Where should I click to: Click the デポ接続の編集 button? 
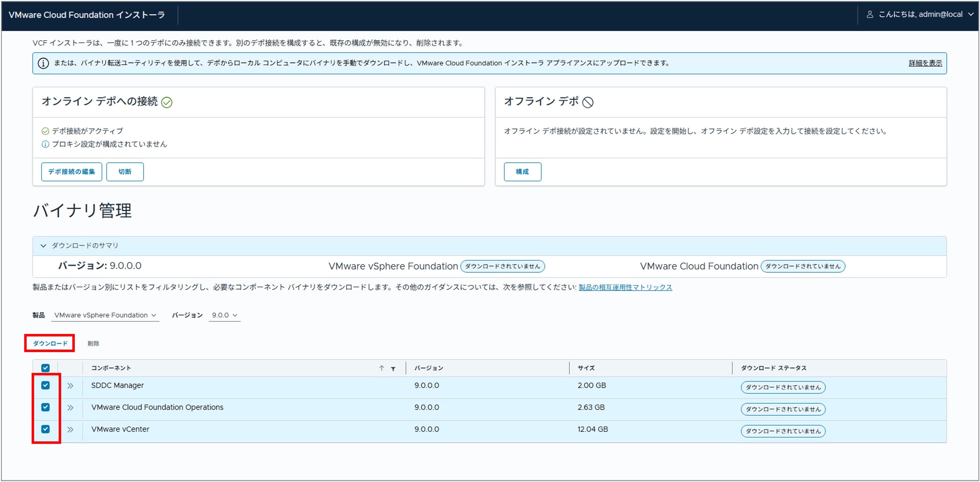tap(71, 172)
